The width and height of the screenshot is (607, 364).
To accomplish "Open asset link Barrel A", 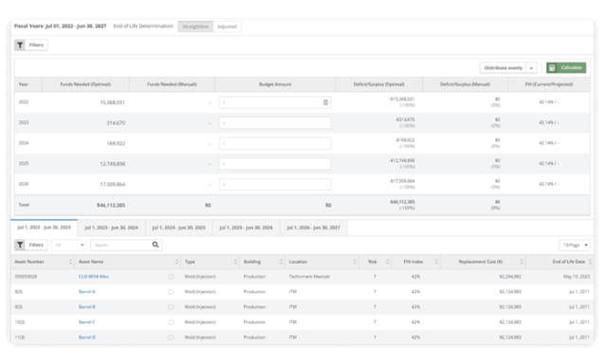I will point(87,292).
